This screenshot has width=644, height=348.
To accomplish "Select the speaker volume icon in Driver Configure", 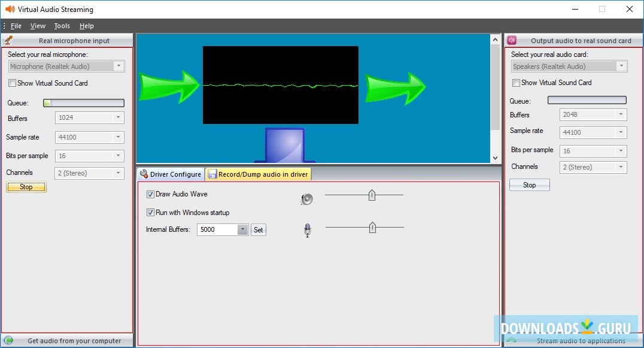I will pyautogui.click(x=306, y=199).
